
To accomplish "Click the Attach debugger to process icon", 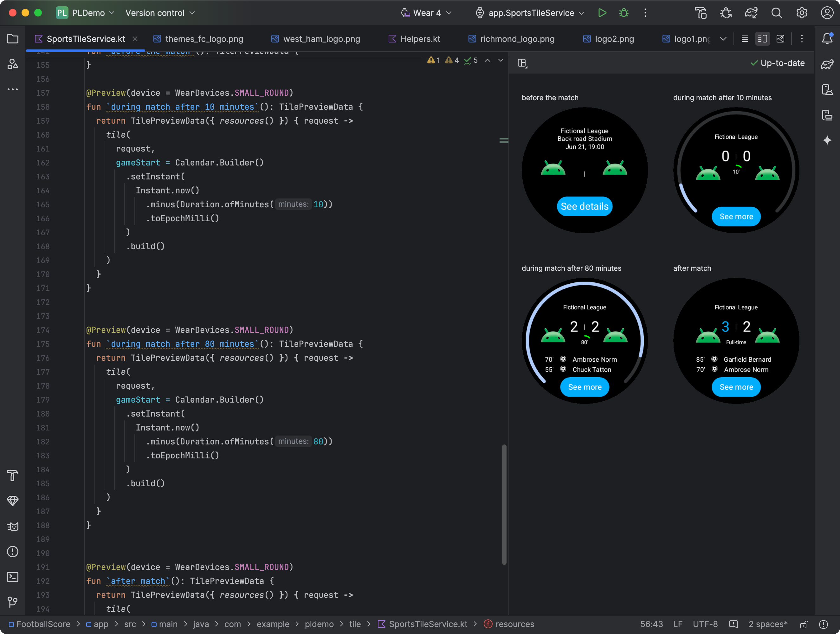I will (x=726, y=13).
